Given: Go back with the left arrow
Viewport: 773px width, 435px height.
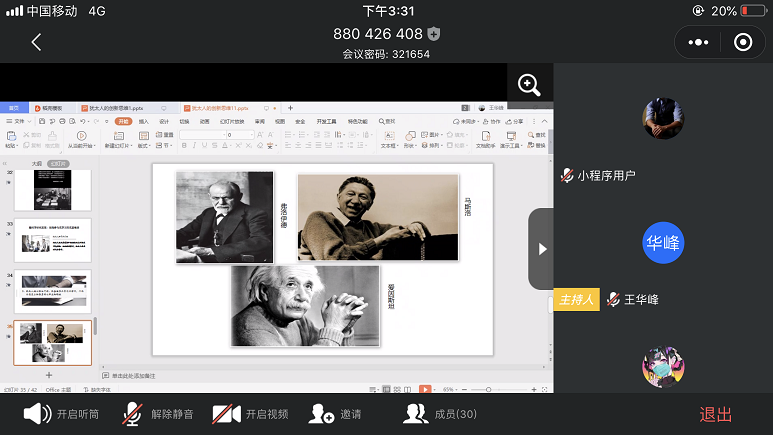Looking at the screenshot, I should point(36,42).
